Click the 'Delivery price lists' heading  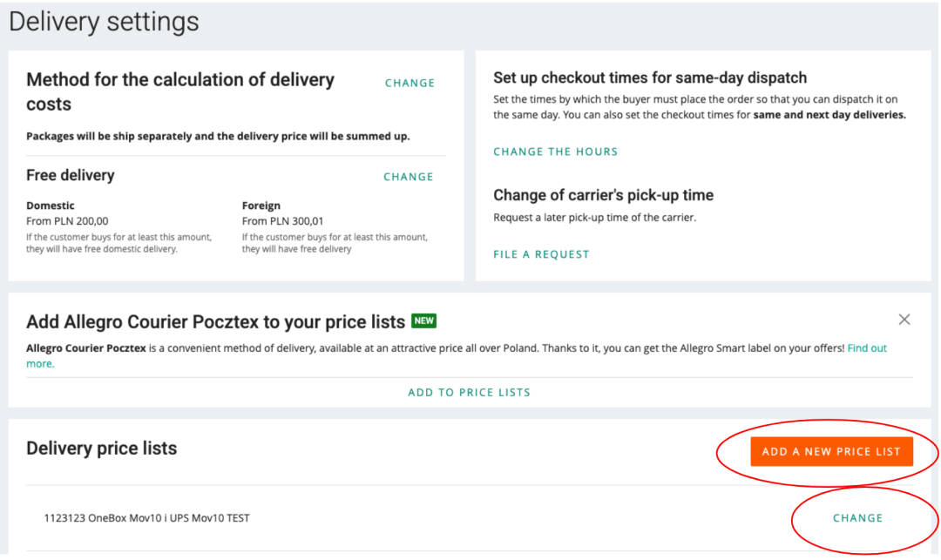[101, 449]
